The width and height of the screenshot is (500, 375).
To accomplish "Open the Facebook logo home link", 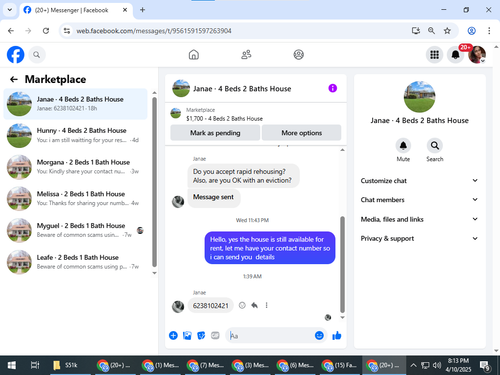I will click(x=15, y=55).
